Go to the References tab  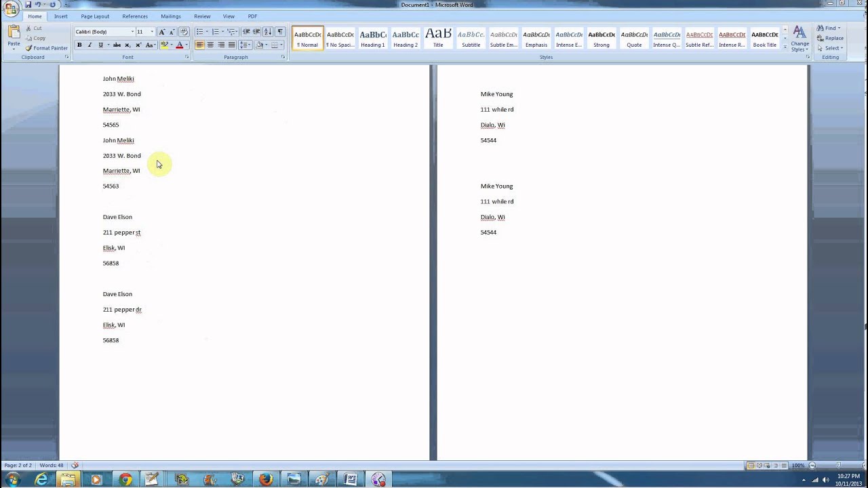click(135, 16)
